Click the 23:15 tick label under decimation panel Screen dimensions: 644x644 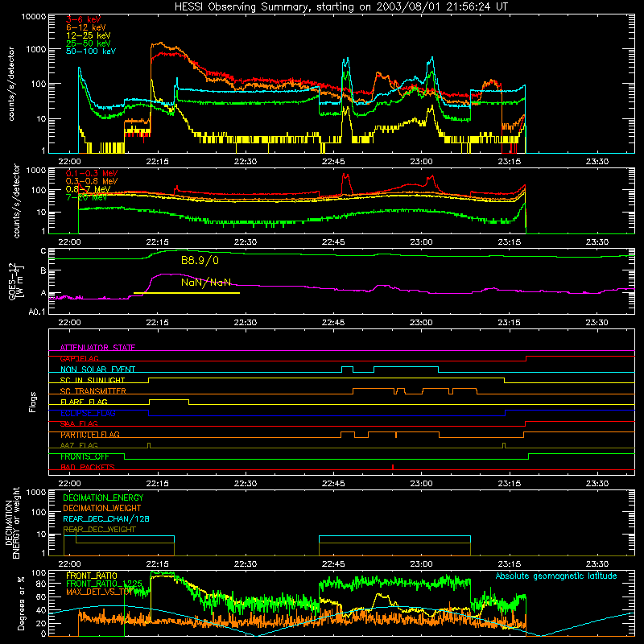(x=510, y=564)
